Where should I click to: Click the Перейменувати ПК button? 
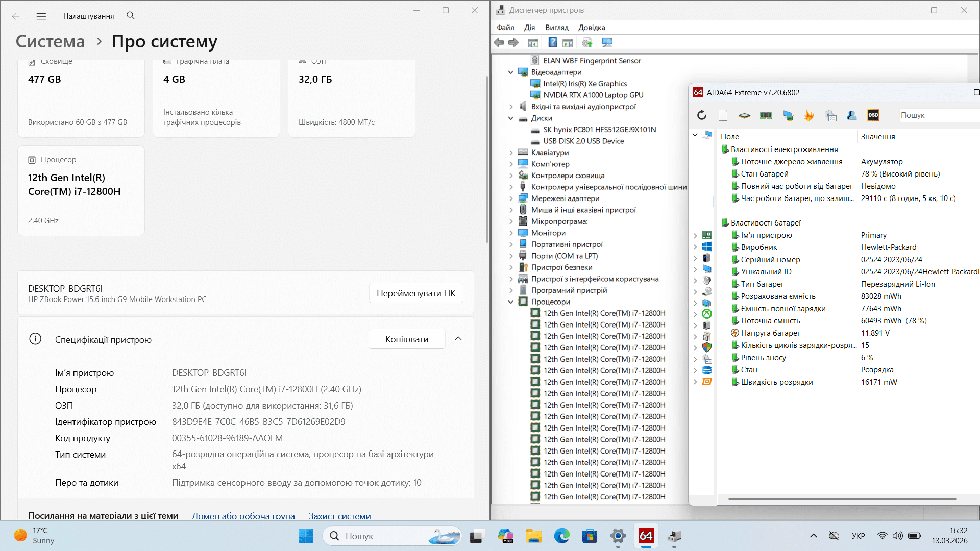[x=415, y=293]
